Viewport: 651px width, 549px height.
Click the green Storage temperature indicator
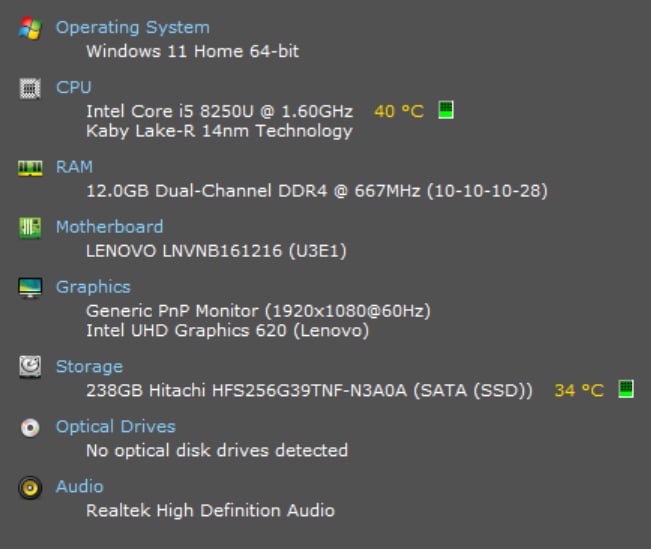(626, 388)
